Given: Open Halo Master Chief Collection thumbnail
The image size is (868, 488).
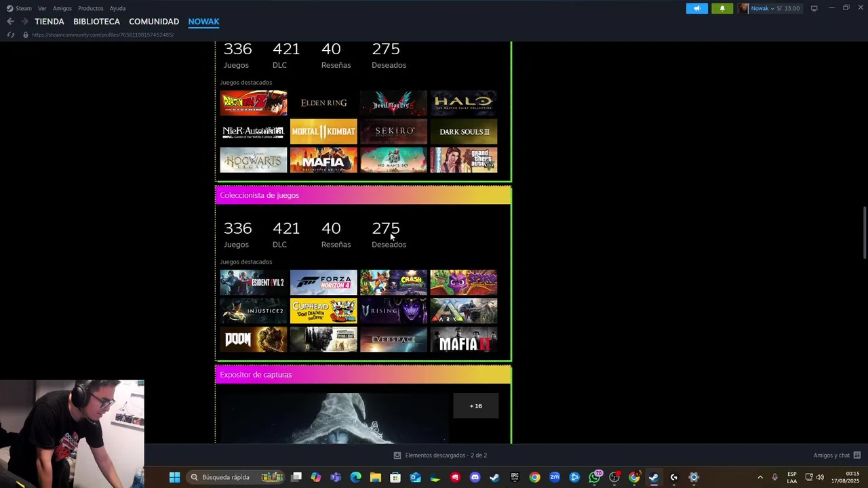Looking at the screenshot, I should (464, 103).
